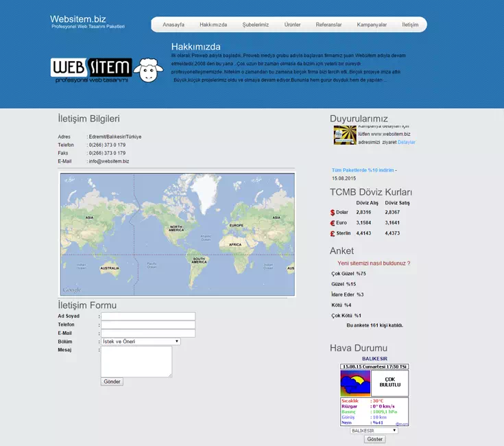Click the Web Sitem banner logo image
504x446 pixels.
click(x=91, y=71)
